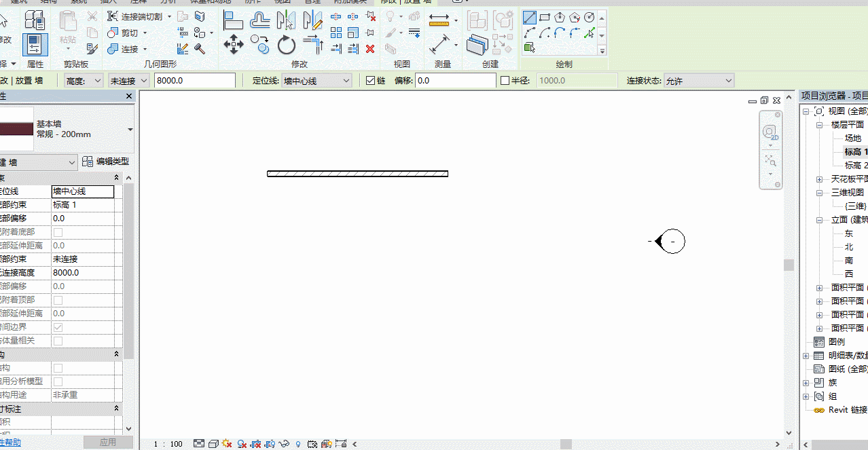Pick the Rectangle draw tool
Viewport: 868px width, 450px height.
[x=545, y=18]
